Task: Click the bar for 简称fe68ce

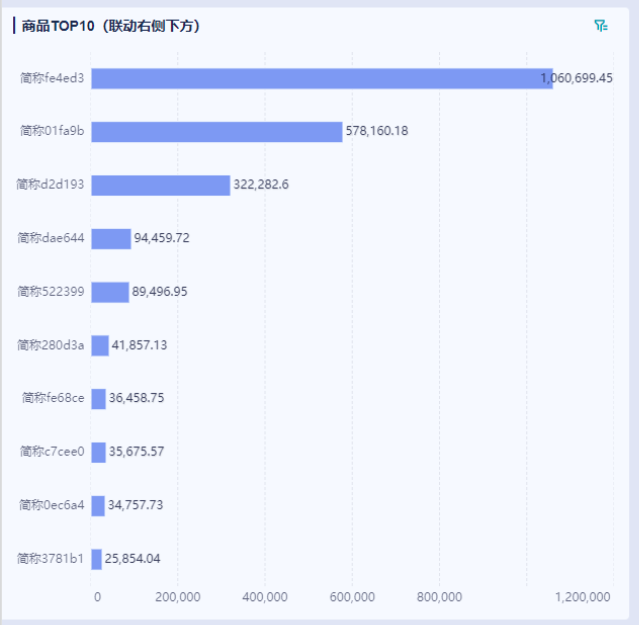Action: click(x=98, y=398)
